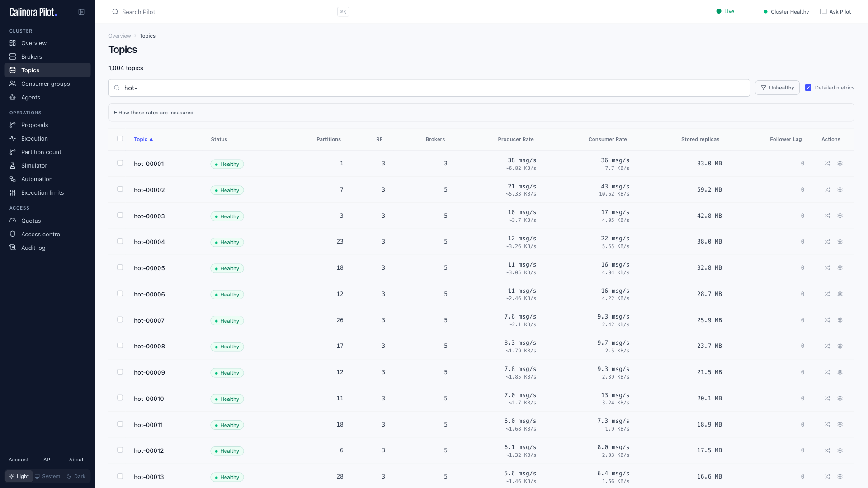This screenshot has height=488, width=868.
Task: Open settings gear for hot-00006
Action: [x=840, y=294]
